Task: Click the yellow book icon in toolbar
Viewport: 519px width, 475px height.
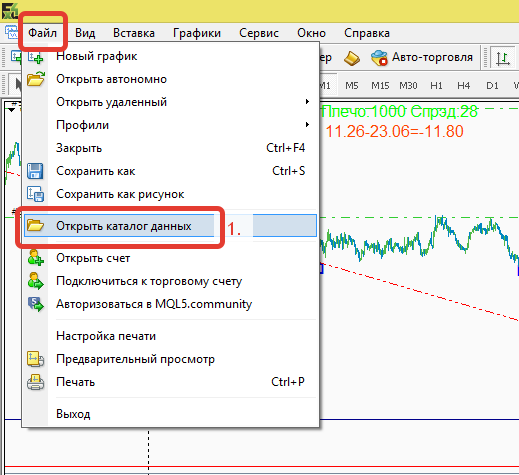Action: [352, 58]
